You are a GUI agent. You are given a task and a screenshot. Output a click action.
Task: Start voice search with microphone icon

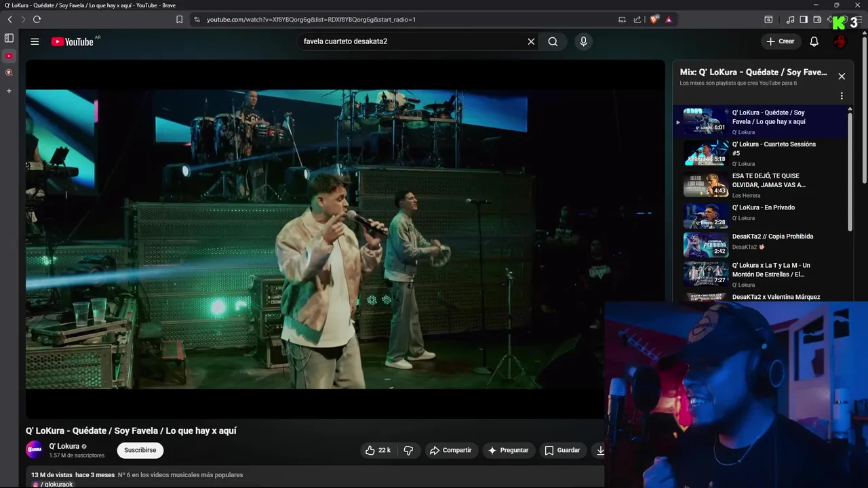(583, 41)
